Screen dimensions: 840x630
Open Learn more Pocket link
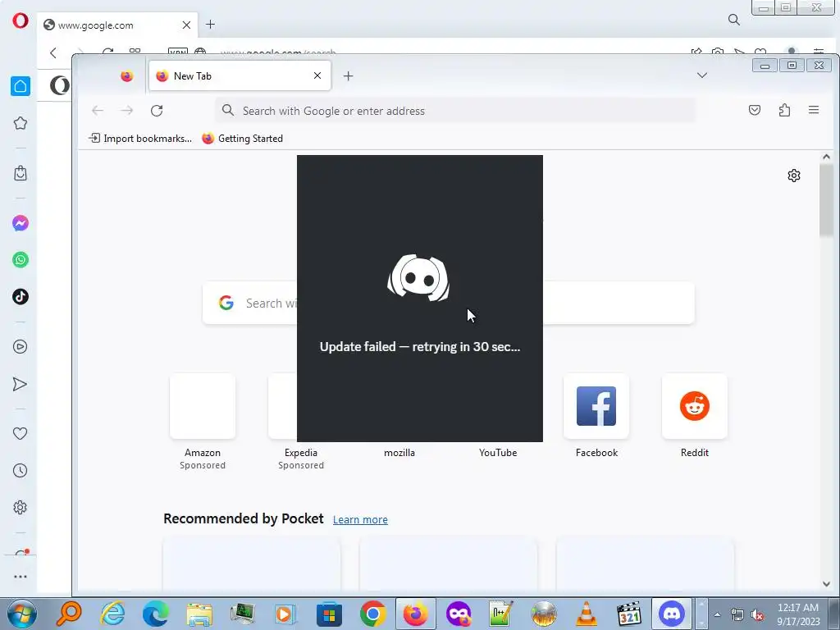360,519
